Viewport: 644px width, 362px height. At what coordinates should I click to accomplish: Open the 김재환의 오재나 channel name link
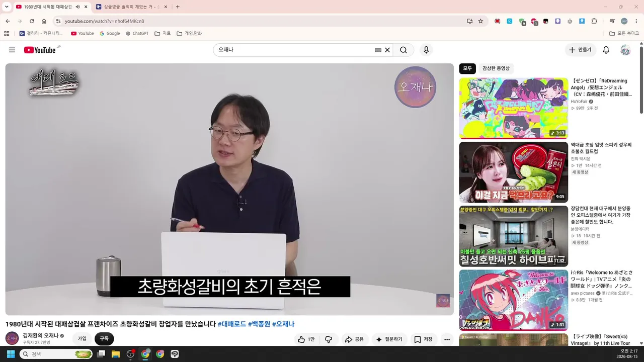(41, 335)
